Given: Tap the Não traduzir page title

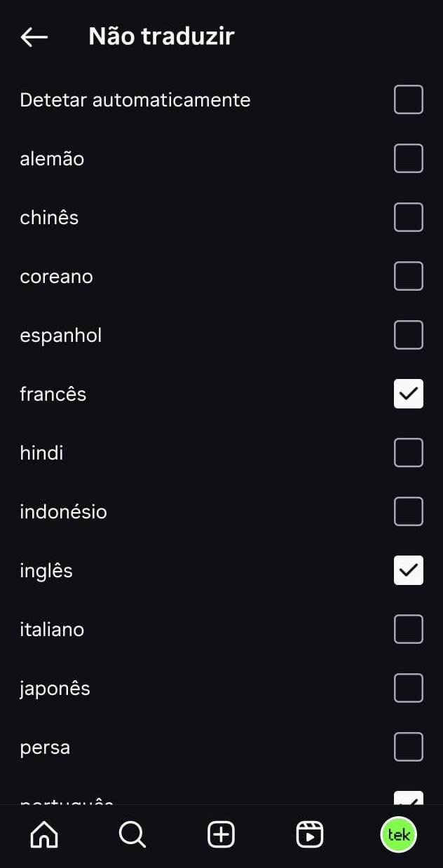Looking at the screenshot, I should tap(161, 36).
